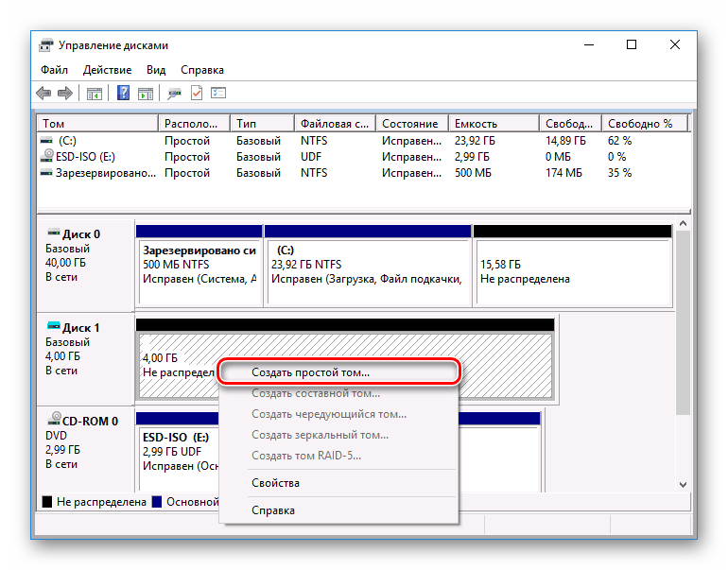
Task: Click the Back arrow toolbar icon
Action: (43, 94)
